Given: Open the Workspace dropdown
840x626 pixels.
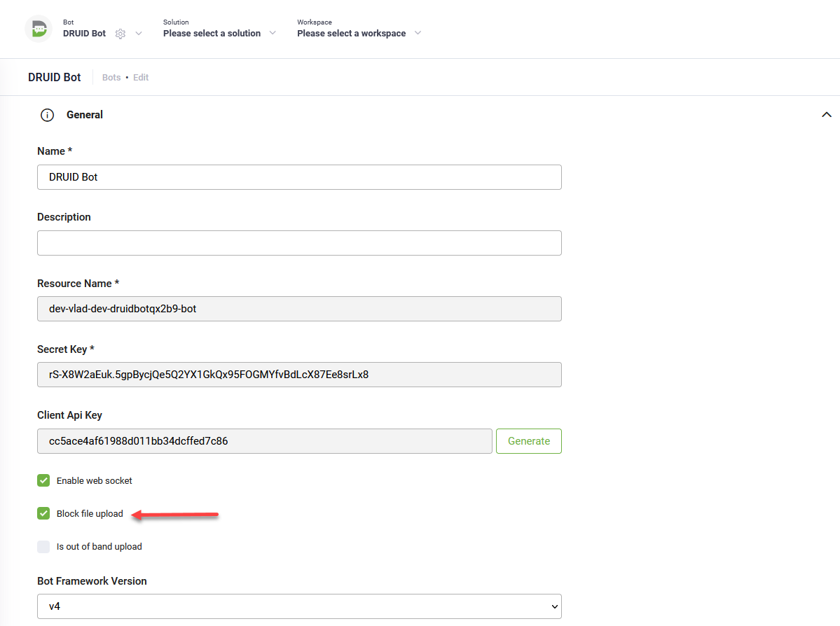Looking at the screenshot, I should (x=358, y=33).
